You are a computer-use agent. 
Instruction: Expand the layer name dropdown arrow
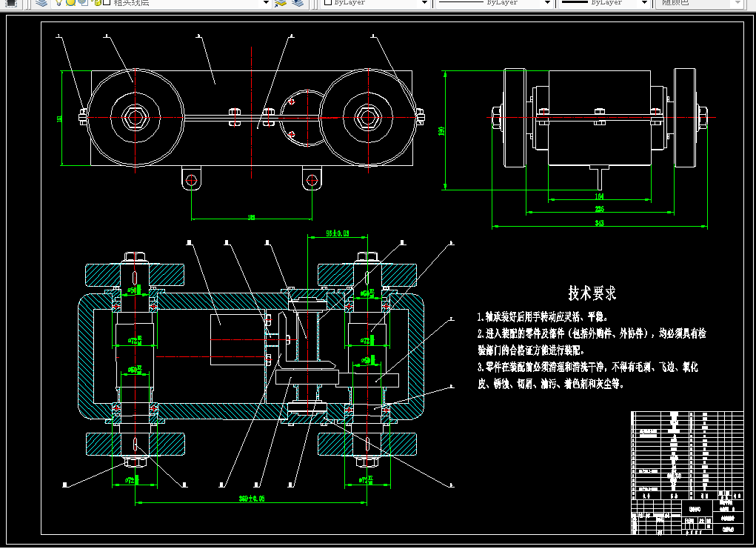[266, 3]
